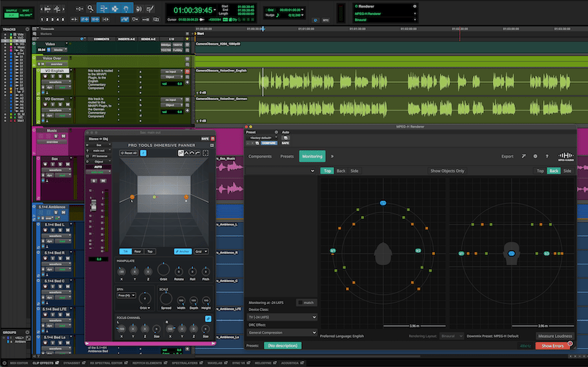588x367 pixels.
Task: Select the CameraObscura_VoiceOver_German clip
Action: coord(392,110)
